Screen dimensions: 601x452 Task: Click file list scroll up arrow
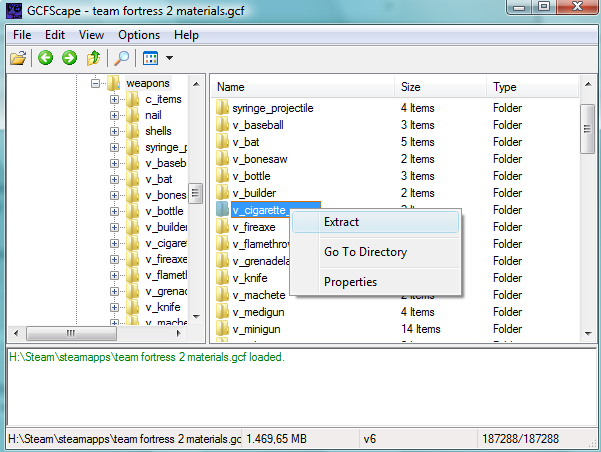(x=588, y=84)
